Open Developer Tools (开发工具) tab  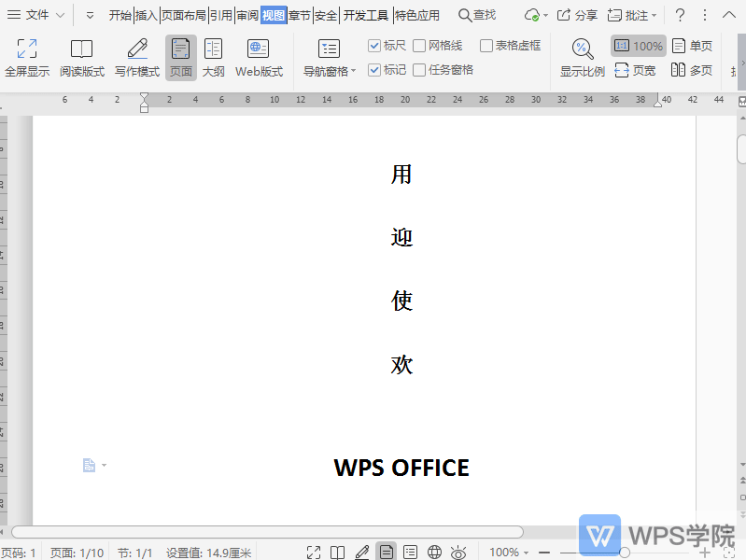click(366, 15)
